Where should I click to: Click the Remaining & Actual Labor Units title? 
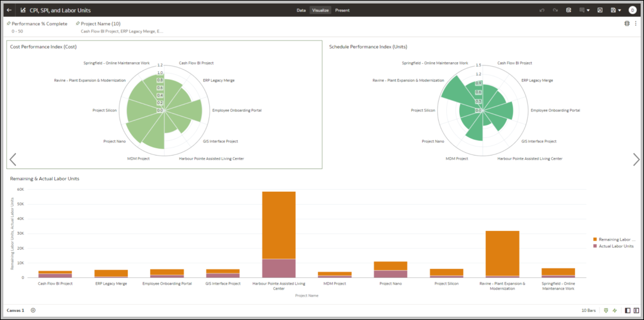pos(45,179)
